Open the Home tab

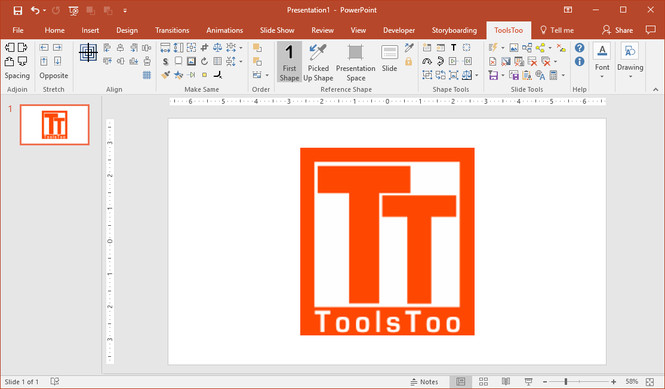tap(55, 30)
